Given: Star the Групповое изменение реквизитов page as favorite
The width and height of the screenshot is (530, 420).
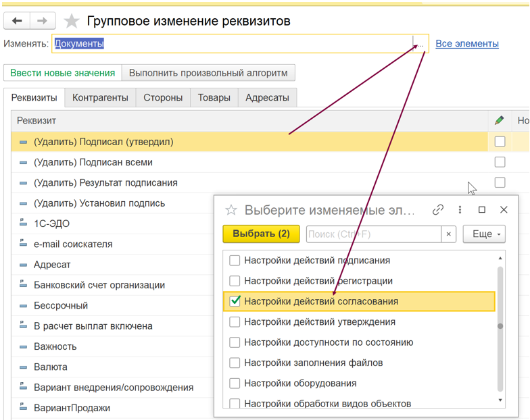Looking at the screenshot, I should pos(71,22).
